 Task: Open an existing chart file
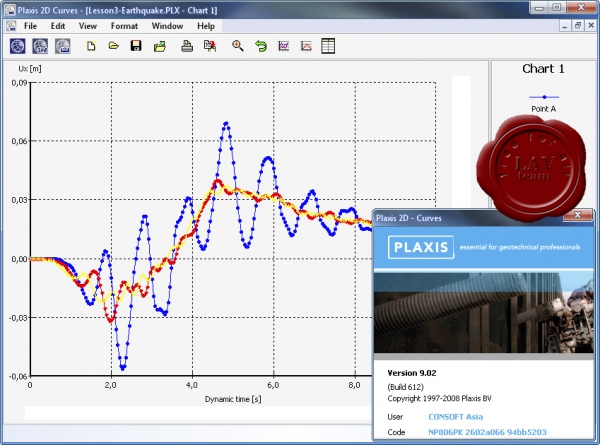(x=113, y=46)
